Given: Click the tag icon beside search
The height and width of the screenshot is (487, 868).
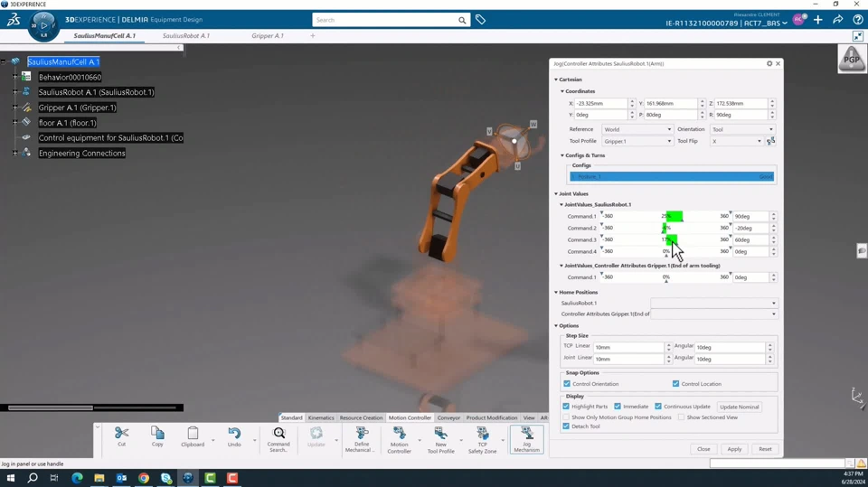Looking at the screenshot, I should (x=480, y=20).
